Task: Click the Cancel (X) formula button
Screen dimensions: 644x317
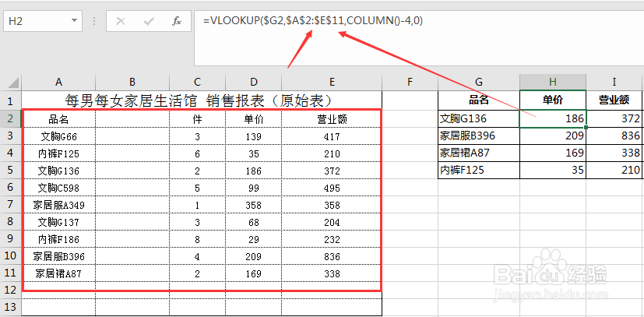Action: tap(121, 21)
